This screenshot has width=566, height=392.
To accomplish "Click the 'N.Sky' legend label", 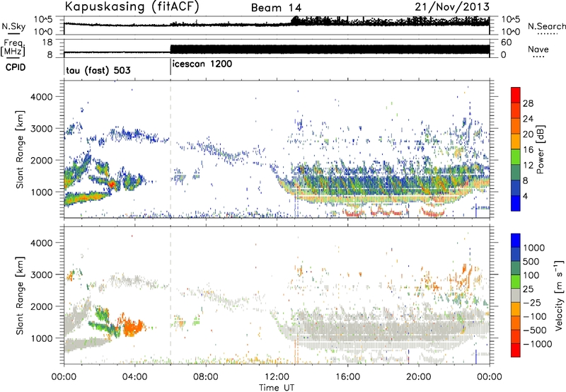I will pyautogui.click(x=13, y=26).
